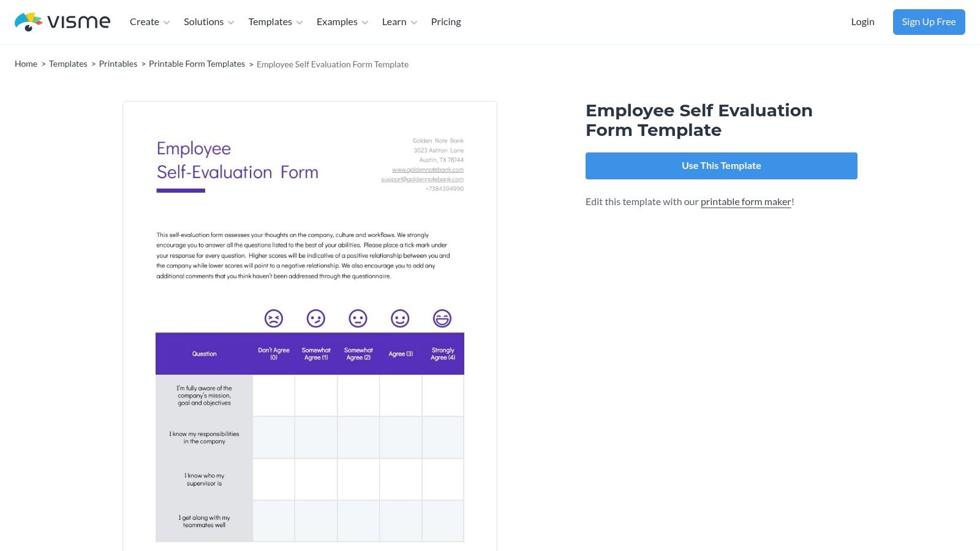Click the 'Strongly Agree (4)' column header
Viewport: 980px width, 551px height.
443,354
